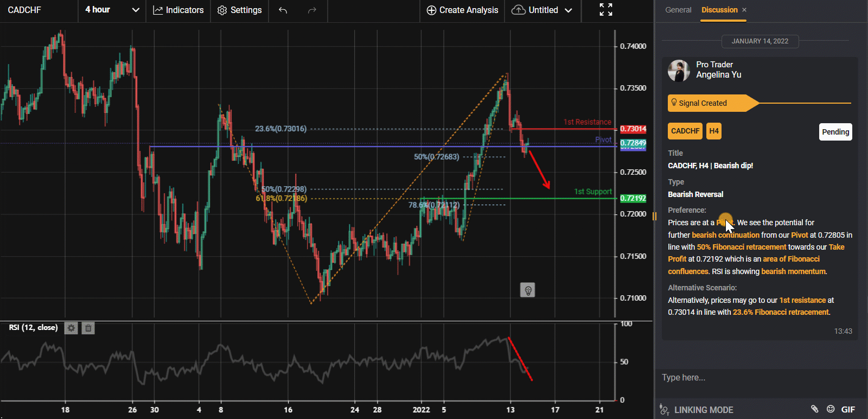Click the 0.73014 resistance price label
The height and width of the screenshot is (419, 868).
click(x=633, y=129)
